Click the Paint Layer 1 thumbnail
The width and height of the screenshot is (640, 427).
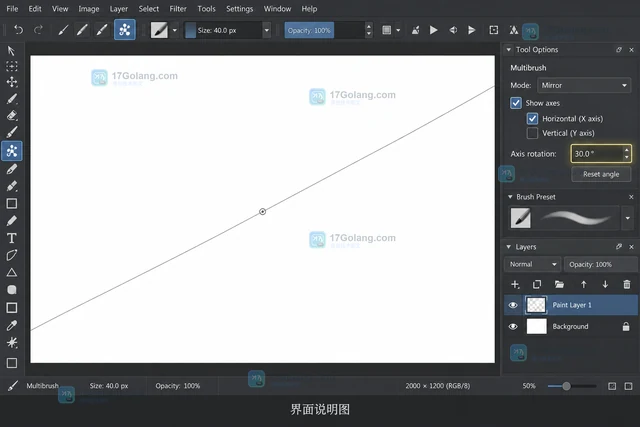[536, 305]
